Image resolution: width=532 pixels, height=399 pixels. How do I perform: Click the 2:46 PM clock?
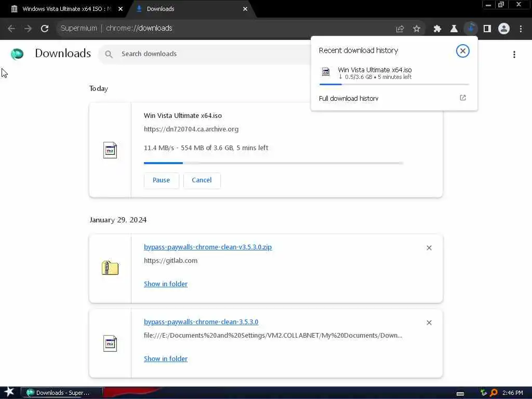click(513, 393)
